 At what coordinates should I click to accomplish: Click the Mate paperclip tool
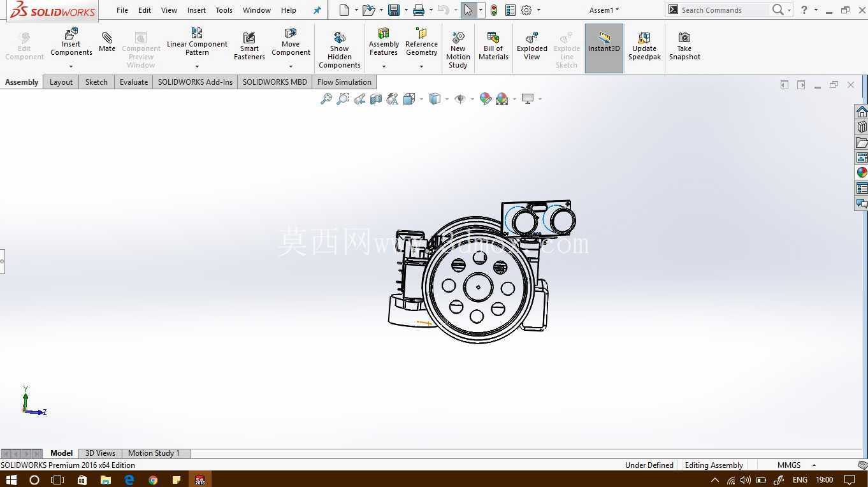click(x=107, y=42)
